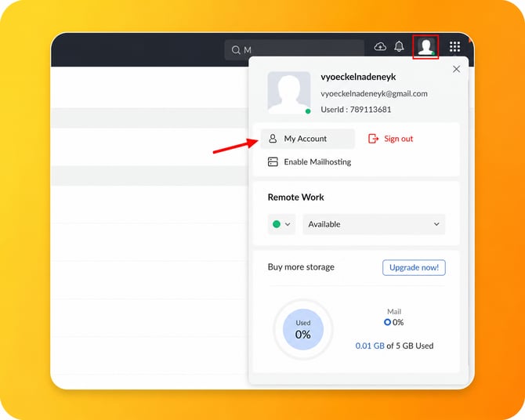The image size is (525, 420).
Task: Click the profile avatar icon in the top bar
Action: (x=425, y=47)
